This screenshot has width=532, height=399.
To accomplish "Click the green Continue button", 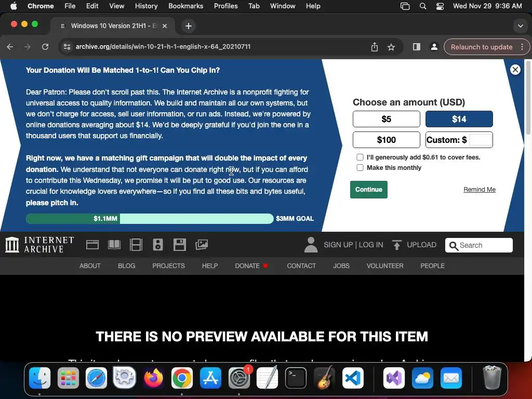I will point(369,190).
